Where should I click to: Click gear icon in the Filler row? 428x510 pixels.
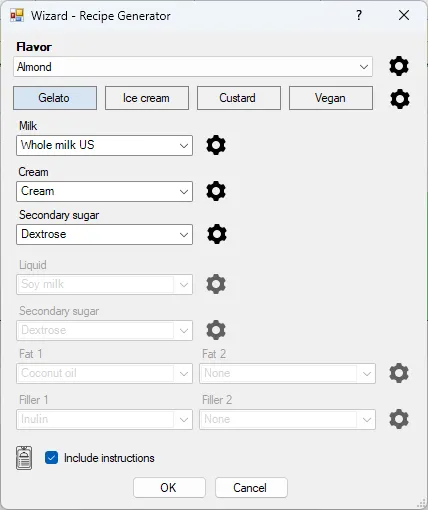point(399,419)
